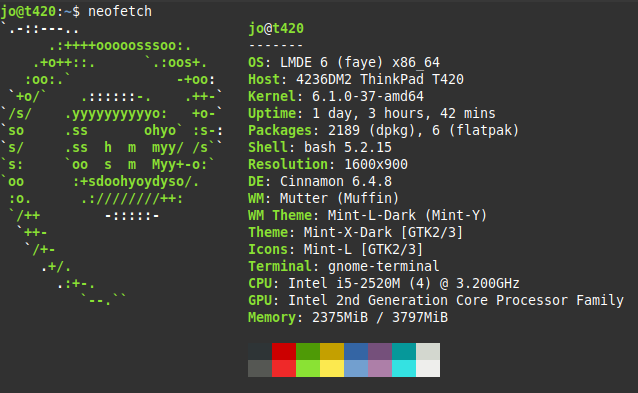Click the 'GPU' label
638x393 pixels.
pos(260,301)
